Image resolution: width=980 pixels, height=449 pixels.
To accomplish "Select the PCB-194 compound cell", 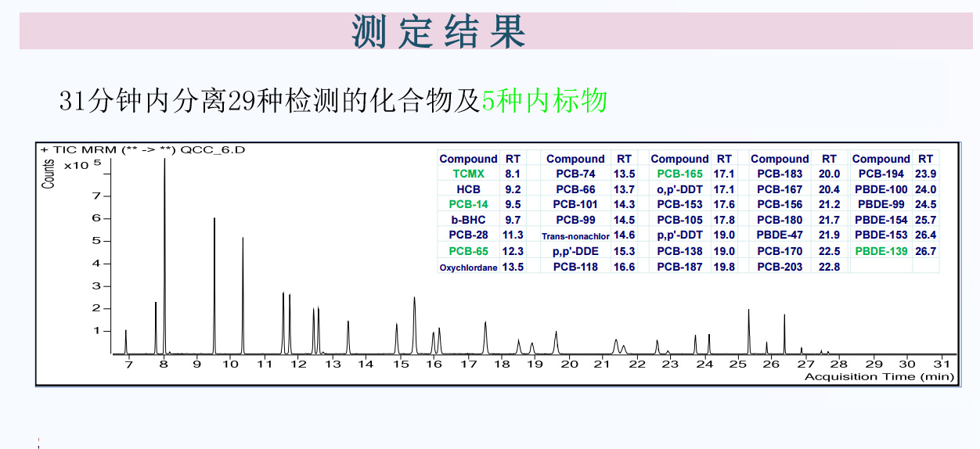I will coord(881,174).
